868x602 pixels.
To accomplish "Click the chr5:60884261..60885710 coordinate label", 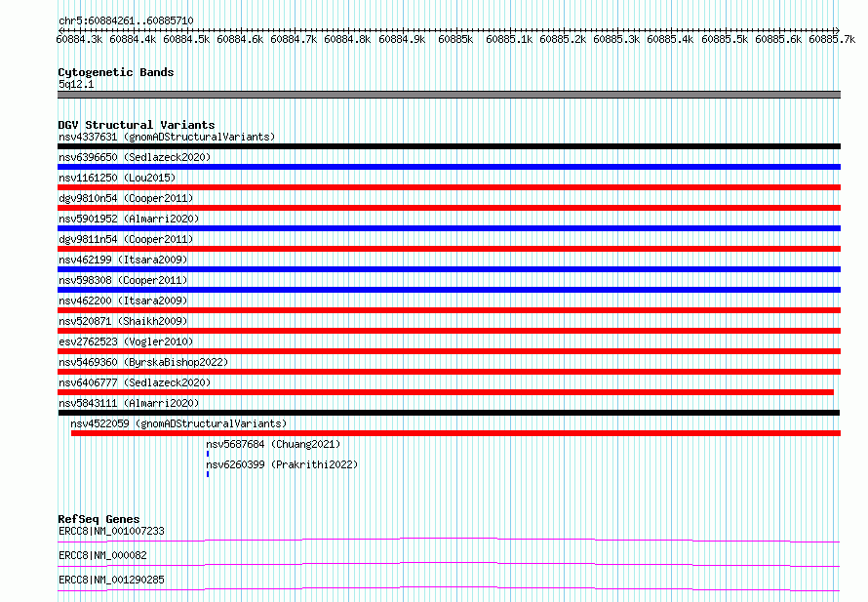I will pos(126,20).
